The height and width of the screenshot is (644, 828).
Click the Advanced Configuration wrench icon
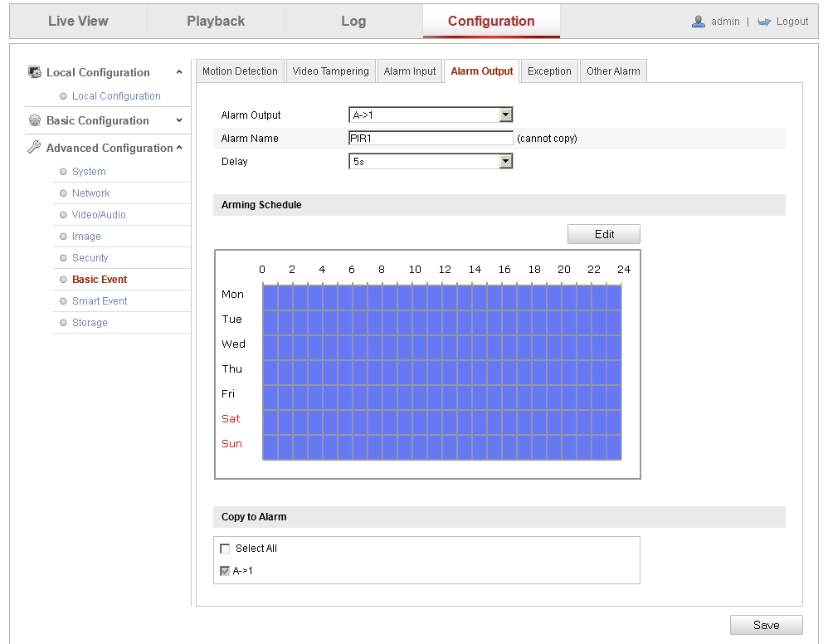(35, 148)
